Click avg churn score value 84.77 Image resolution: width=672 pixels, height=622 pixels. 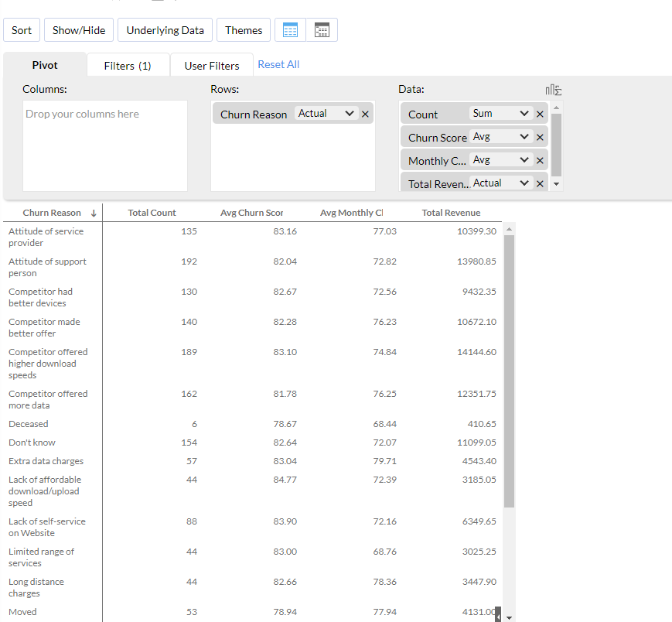coord(285,480)
